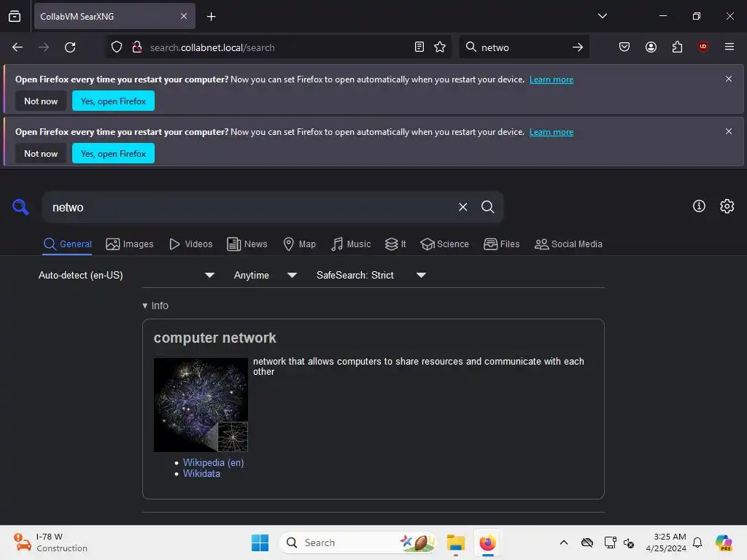Screen dimensions: 747x560
Task: Go back one page
Action: coord(18,47)
